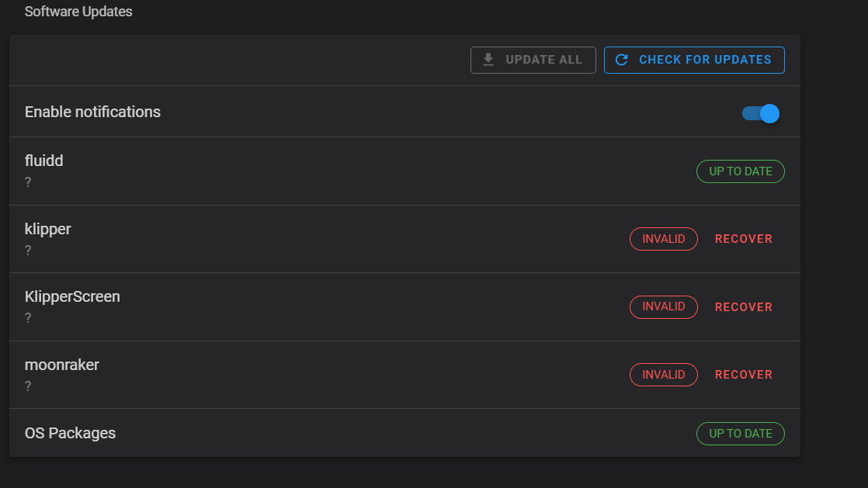868x488 pixels.
Task: Select the KlipperScreen entry
Action: click(x=311, y=306)
